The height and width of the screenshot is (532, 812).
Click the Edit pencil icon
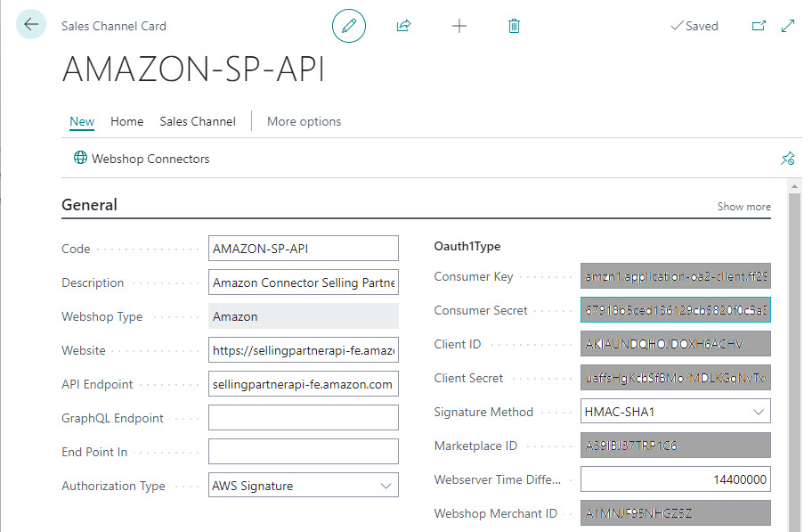coord(348,26)
